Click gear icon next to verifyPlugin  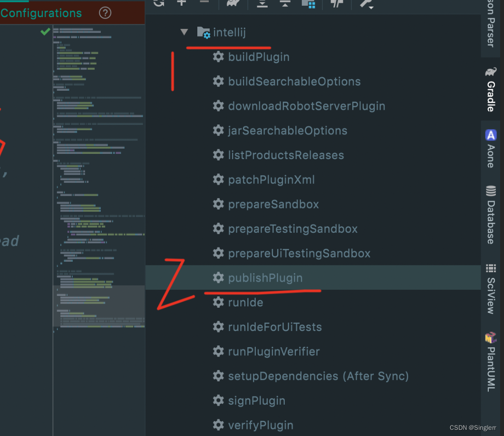[218, 425]
